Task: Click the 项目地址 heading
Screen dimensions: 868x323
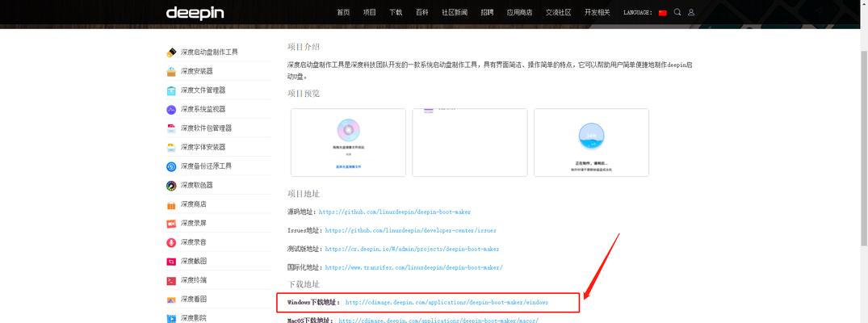Action: [304, 194]
